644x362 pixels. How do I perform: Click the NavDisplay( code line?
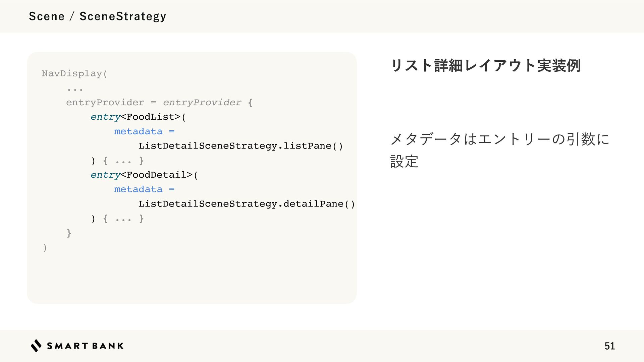pos(74,73)
